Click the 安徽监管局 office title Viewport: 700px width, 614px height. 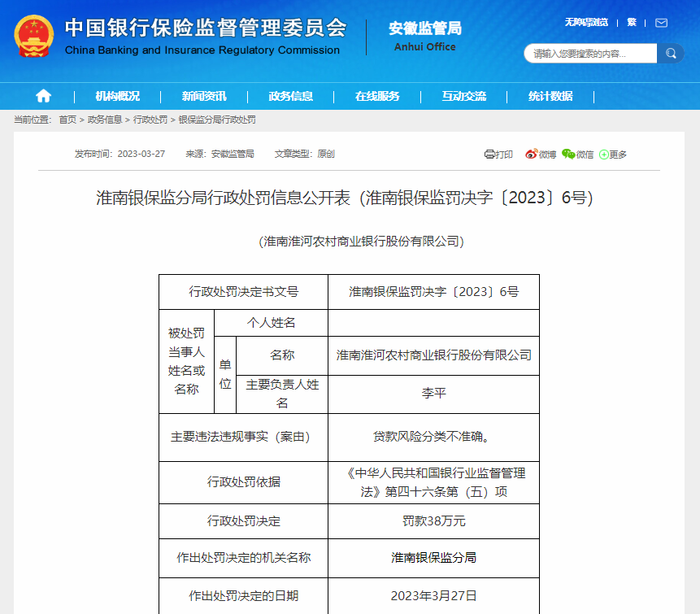[425, 28]
